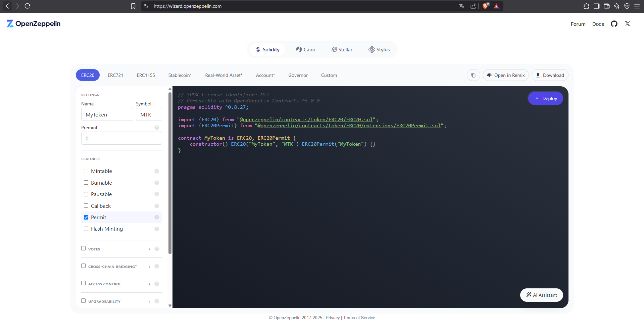Tick the Access Control checkbox

click(x=83, y=283)
